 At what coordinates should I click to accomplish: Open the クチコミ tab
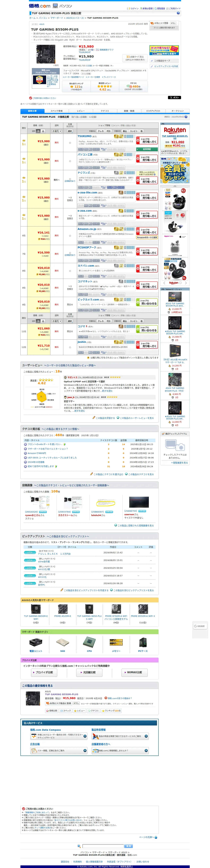(x=105, y=111)
